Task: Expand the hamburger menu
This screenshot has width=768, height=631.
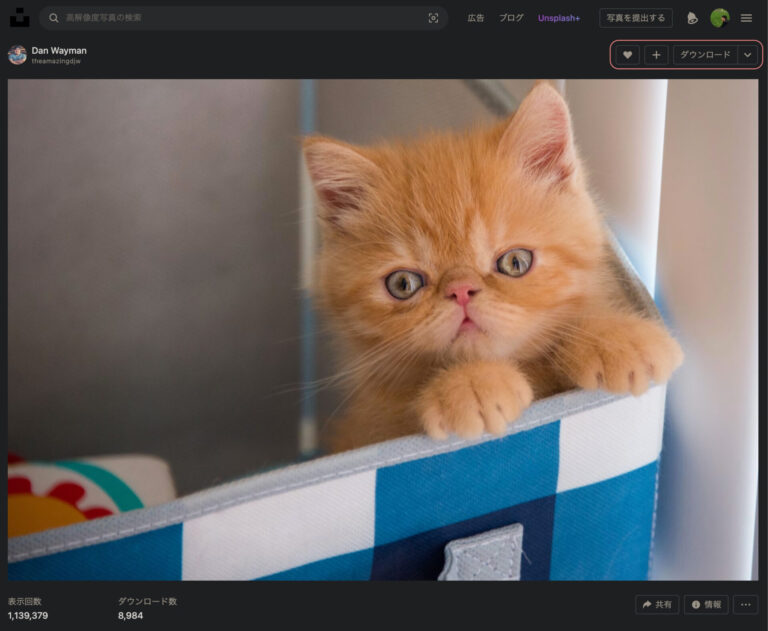Action: pyautogui.click(x=746, y=18)
